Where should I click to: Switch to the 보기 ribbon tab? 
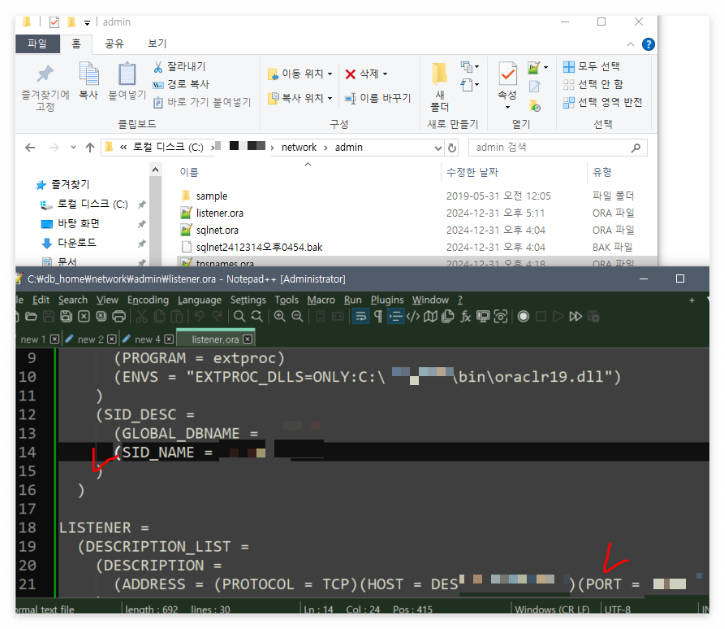click(x=157, y=43)
